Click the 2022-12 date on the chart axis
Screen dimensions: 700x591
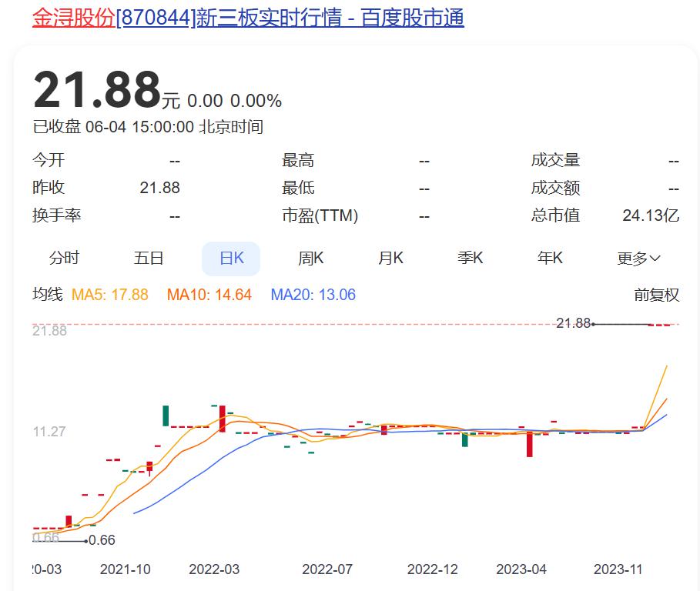point(433,569)
